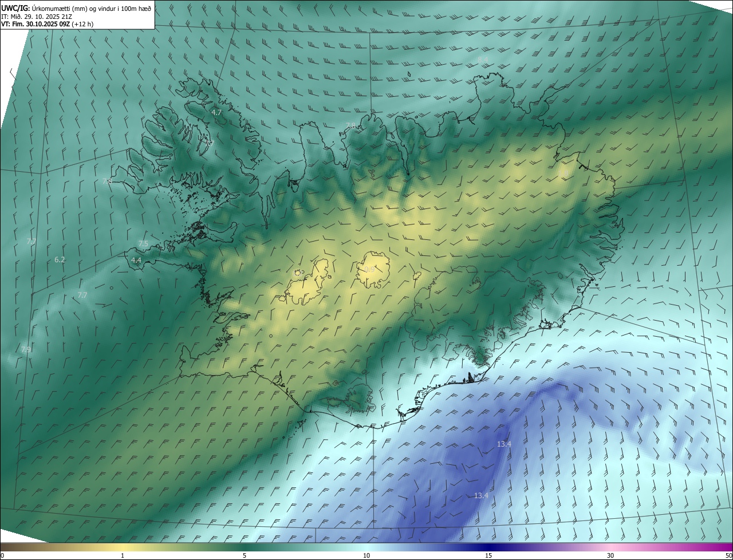Click the 7.5 value label on the map
This screenshot has width=733, height=560.
tap(143, 244)
